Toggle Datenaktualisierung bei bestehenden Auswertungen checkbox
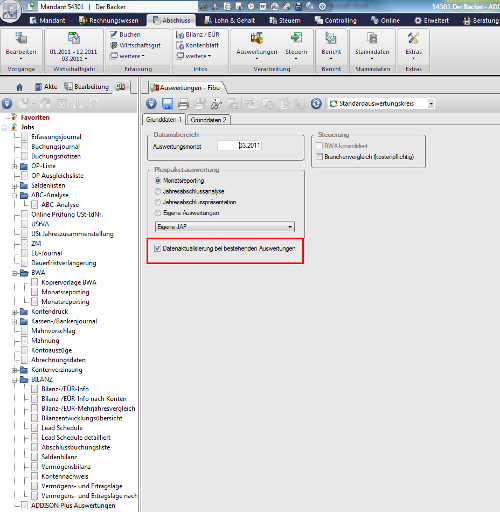Viewport: 500px width, 512px height. [157, 248]
